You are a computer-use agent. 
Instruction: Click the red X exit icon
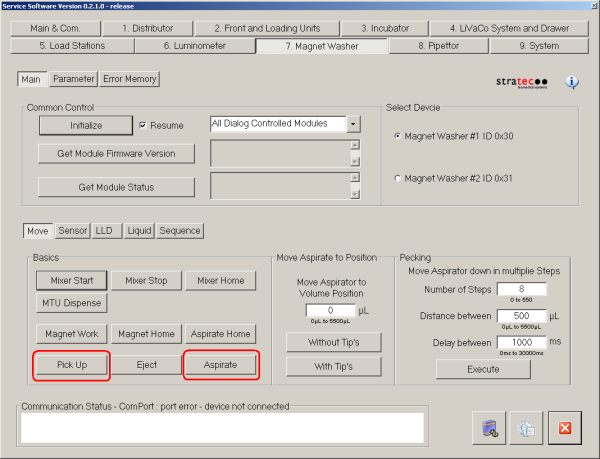tap(564, 428)
